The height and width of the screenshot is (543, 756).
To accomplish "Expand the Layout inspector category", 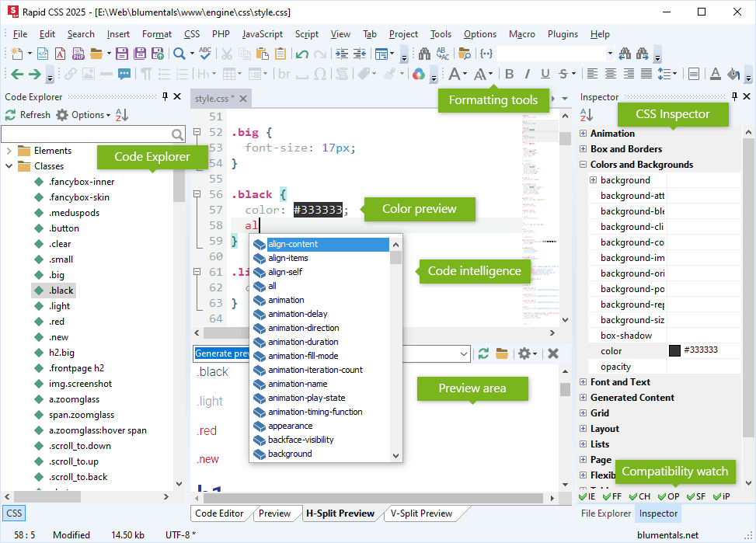I will coord(584,428).
